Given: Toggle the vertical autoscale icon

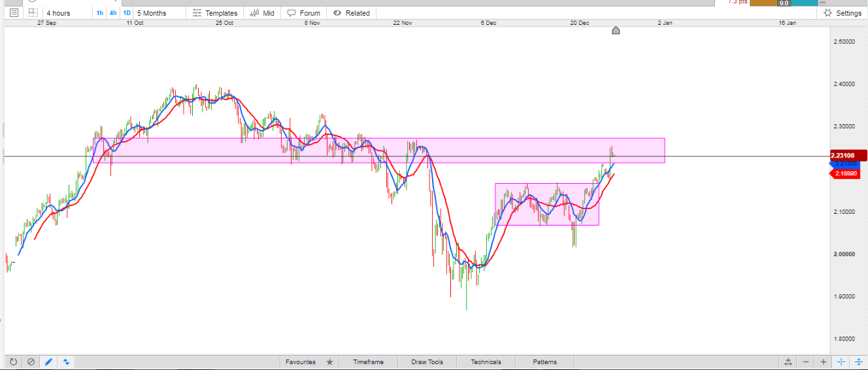Looking at the screenshot, I should pyautogui.click(x=859, y=362).
